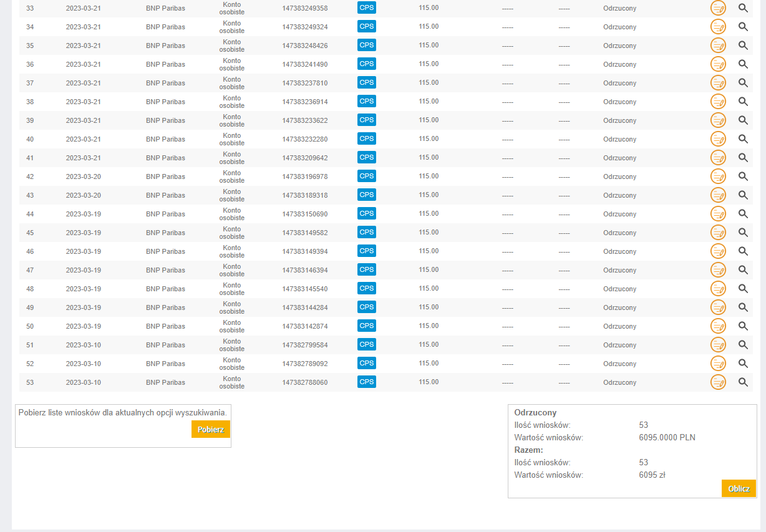The image size is (766, 532).
Task: Click the Odrzucony status in row 36
Action: coord(619,64)
